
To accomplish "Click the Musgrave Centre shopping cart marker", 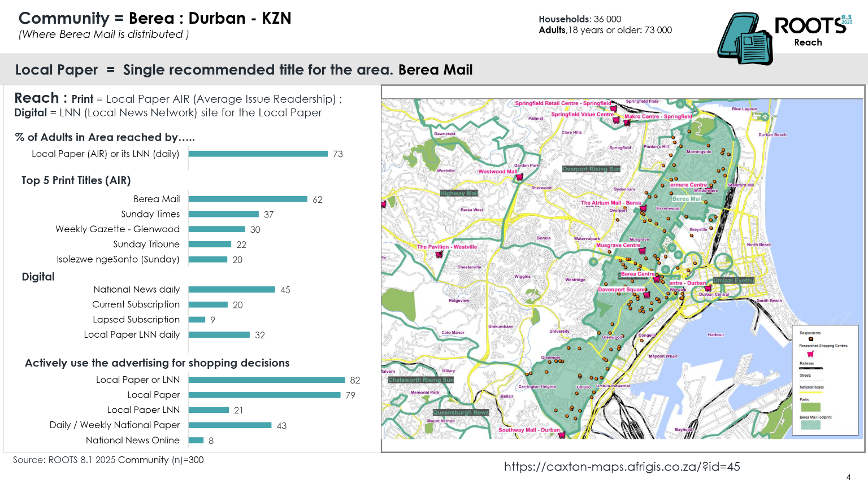I will click(642, 251).
